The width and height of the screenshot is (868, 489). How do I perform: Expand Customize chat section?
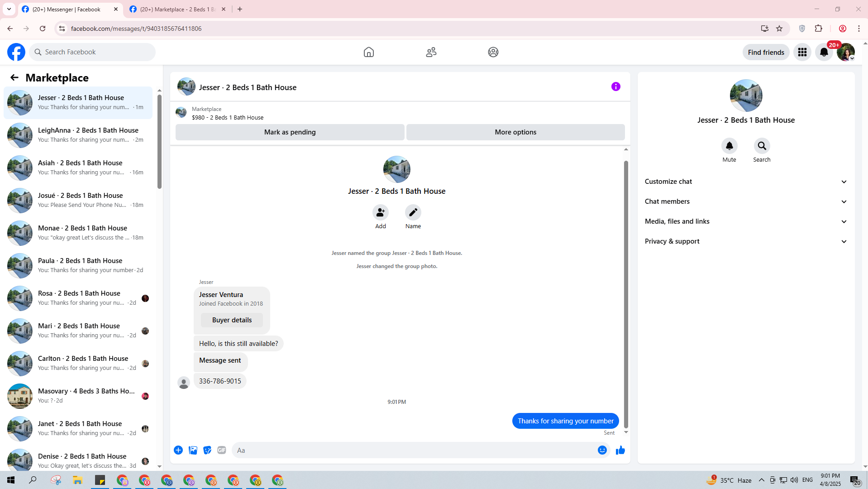pyautogui.click(x=746, y=182)
